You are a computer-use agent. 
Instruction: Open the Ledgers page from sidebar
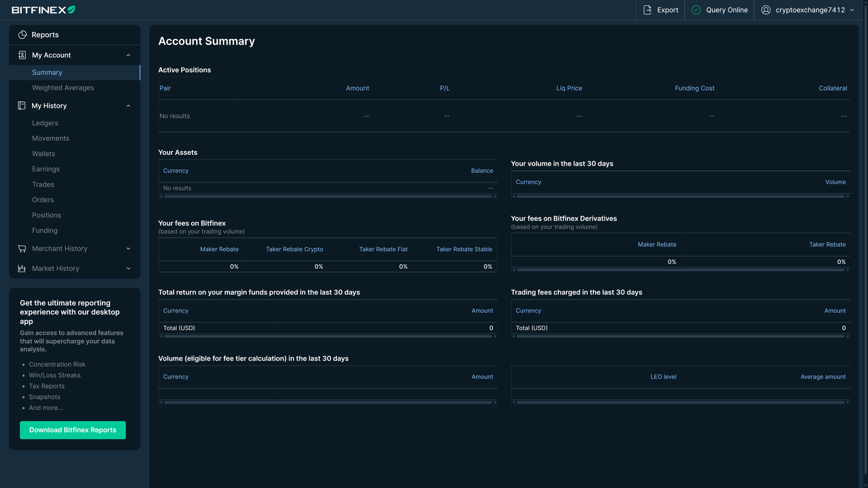pos(45,123)
